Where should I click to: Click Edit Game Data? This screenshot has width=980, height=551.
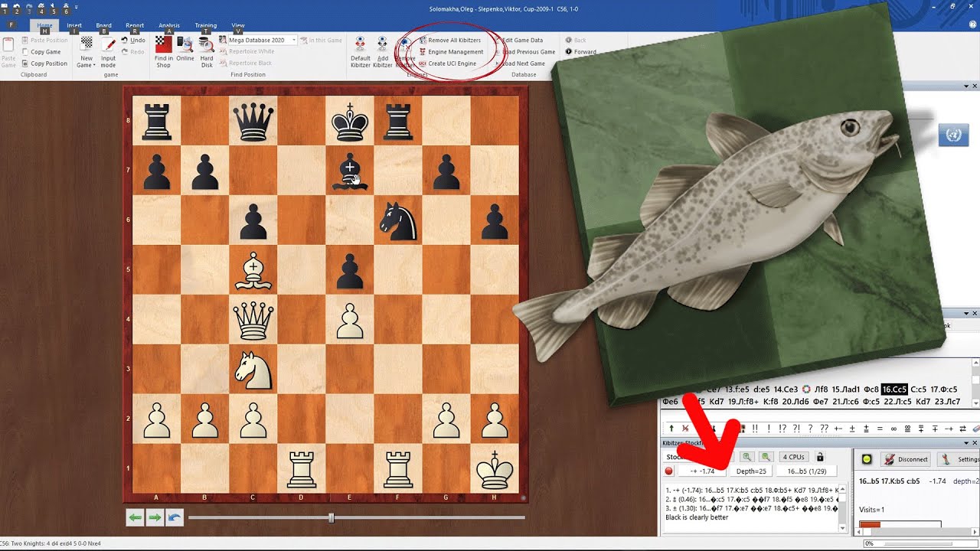519,41
